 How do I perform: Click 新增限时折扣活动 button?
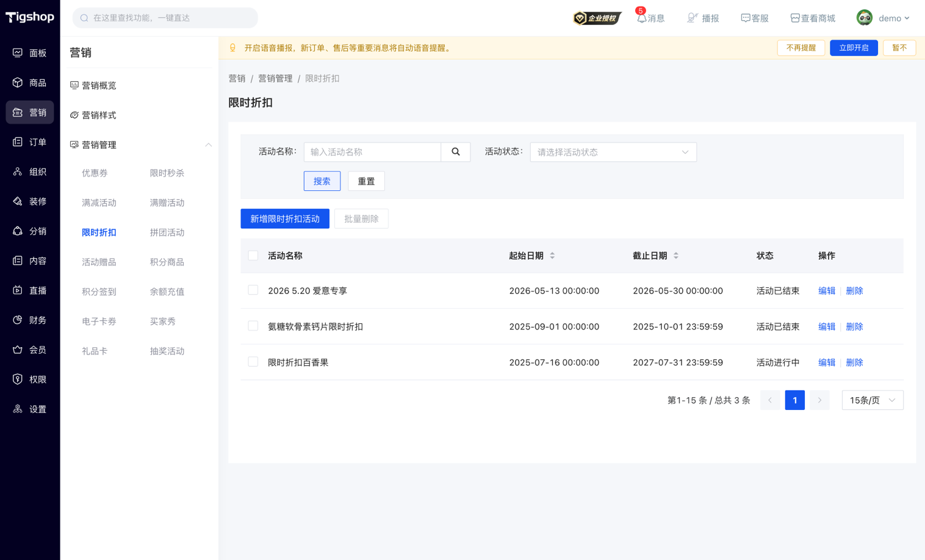pyautogui.click(x=285, y=218)
